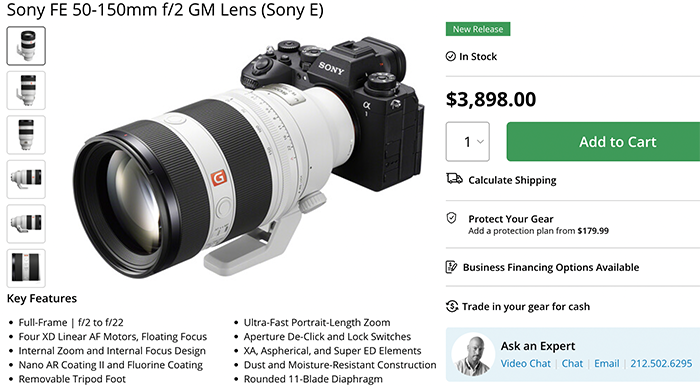Image resolution: width=700 pixels, height=386 pixels.
Task: Add the lens to cart
Action: [603, 141]
